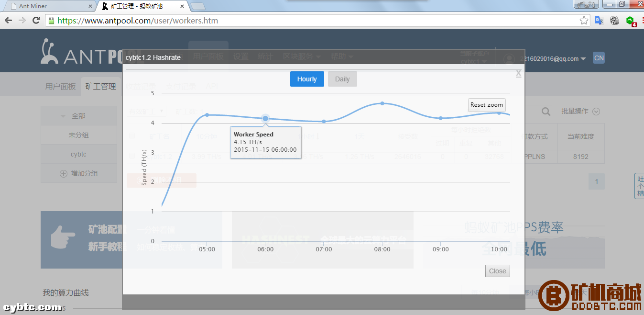The height and width of the screenshot is (315, 644).
Task: Click the film reel extension icon
Action: click(x=614, y=21)
